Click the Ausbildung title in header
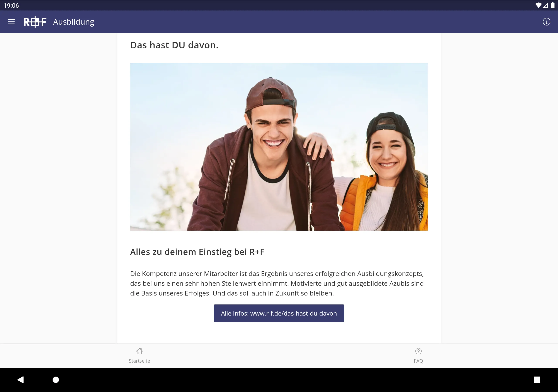This screenshot has height=392, width=558. [74, 22]
